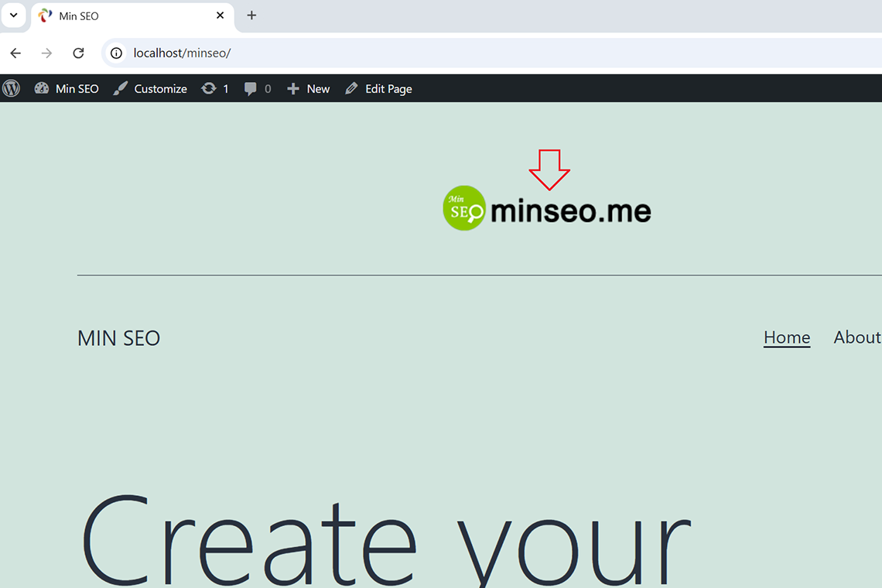
Task: Click the MIN SEO site title
Action: (x=118, y=338)
